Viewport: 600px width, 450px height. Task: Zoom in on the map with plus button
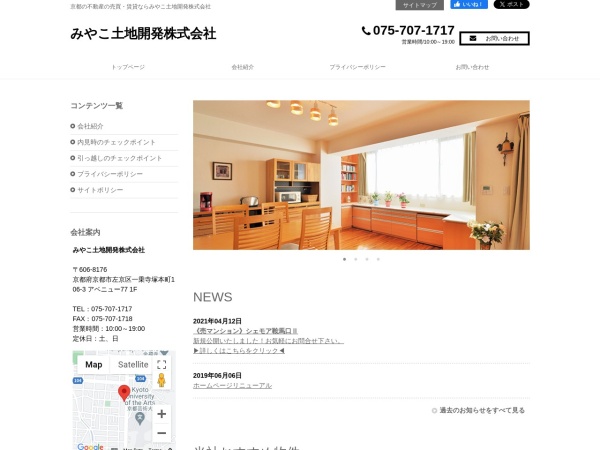coord(161,414)
